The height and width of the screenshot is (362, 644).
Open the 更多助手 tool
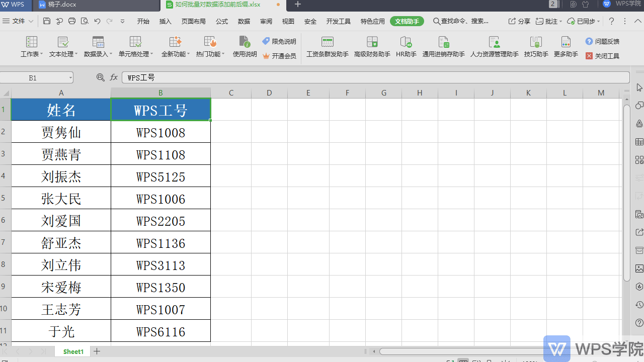566,47
